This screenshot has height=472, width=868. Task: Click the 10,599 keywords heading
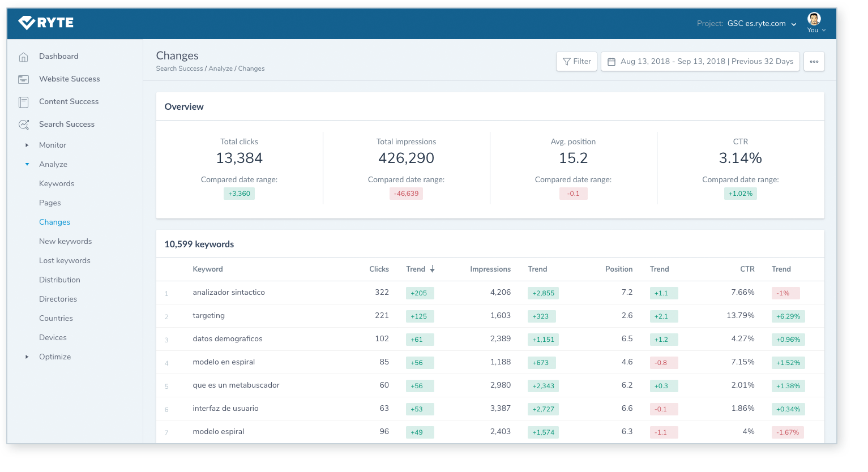[199, 244]
